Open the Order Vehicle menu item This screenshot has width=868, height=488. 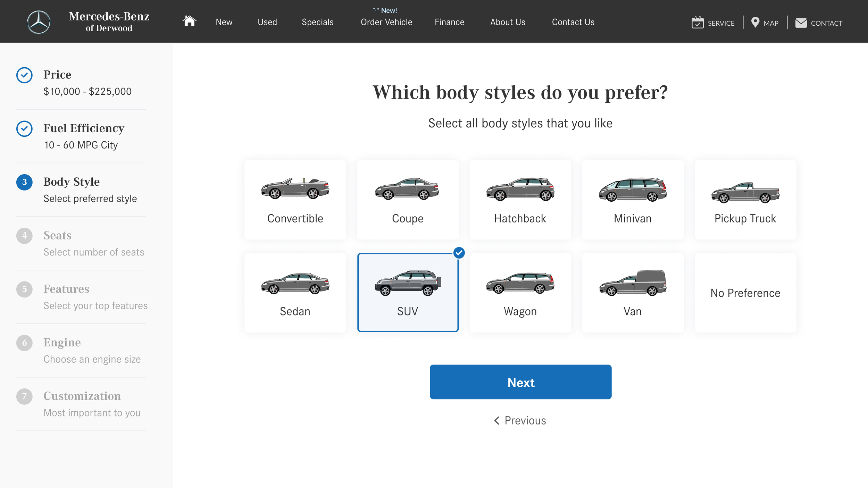click(386, 22)
